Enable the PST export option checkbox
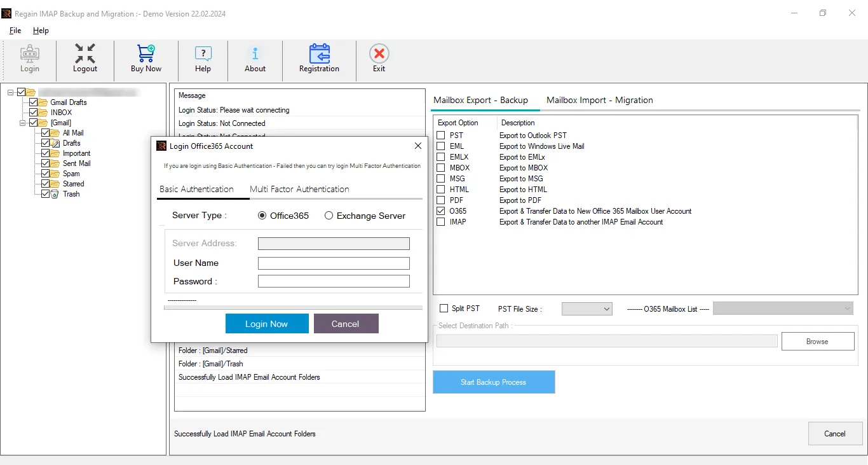The width and height of the screenshot is (868, 465). [440, 135]
